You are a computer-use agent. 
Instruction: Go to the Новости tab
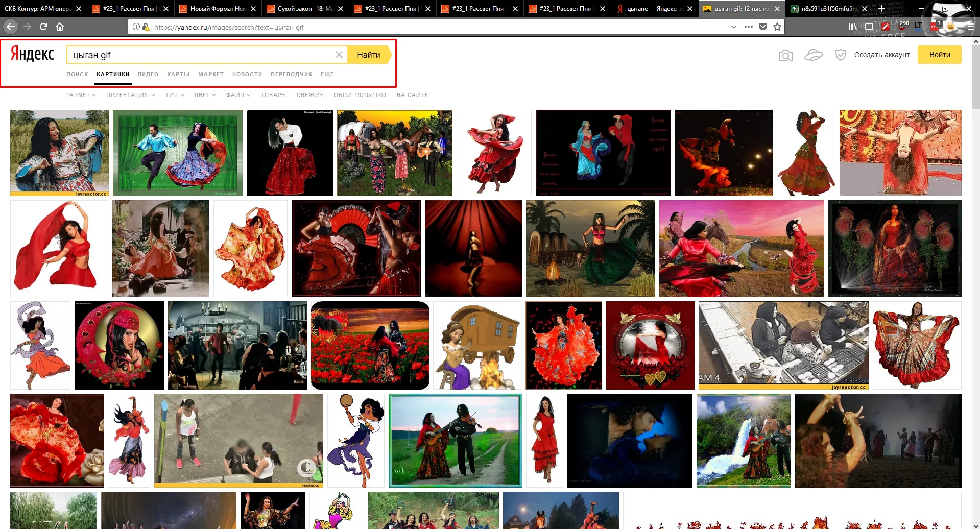click(247, 74)
